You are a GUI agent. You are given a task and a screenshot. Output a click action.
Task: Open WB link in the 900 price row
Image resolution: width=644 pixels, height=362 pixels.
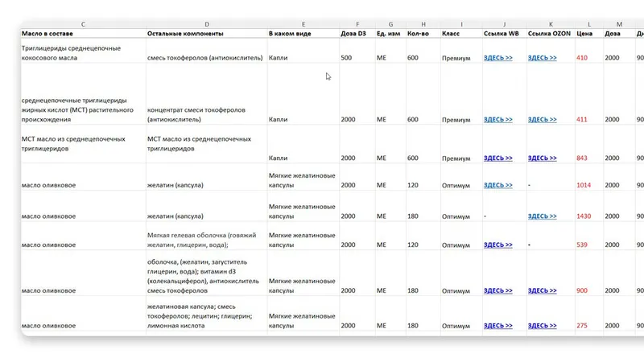click(x=497, y=290)
